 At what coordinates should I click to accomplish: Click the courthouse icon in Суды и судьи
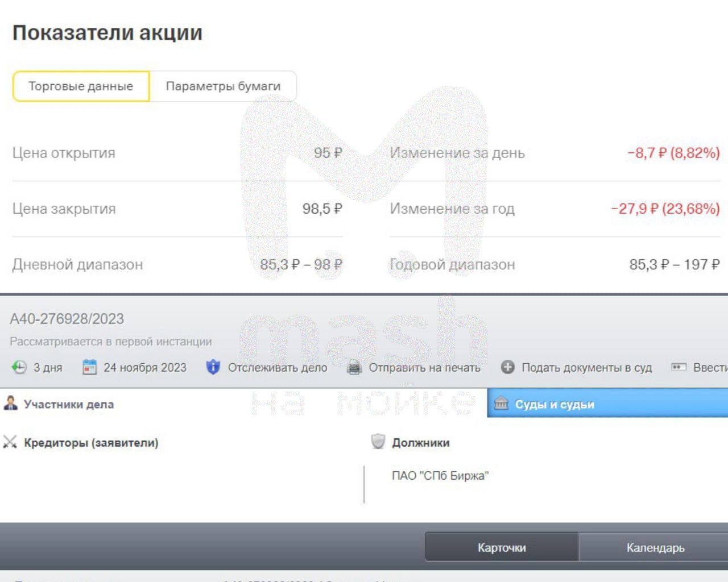click(501, 404)
